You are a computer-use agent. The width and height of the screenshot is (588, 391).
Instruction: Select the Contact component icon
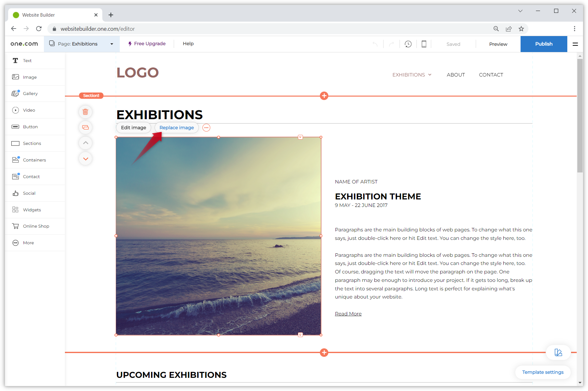point(15,177)
